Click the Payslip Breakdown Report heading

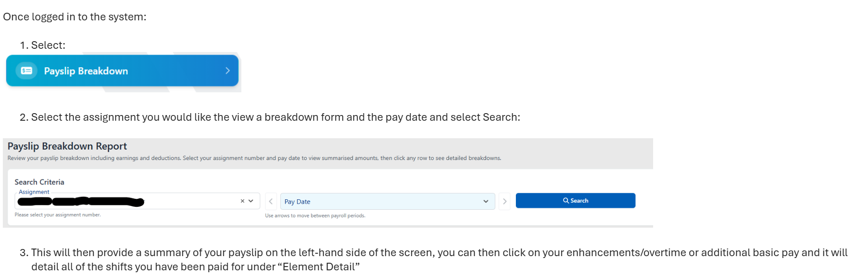67,146
